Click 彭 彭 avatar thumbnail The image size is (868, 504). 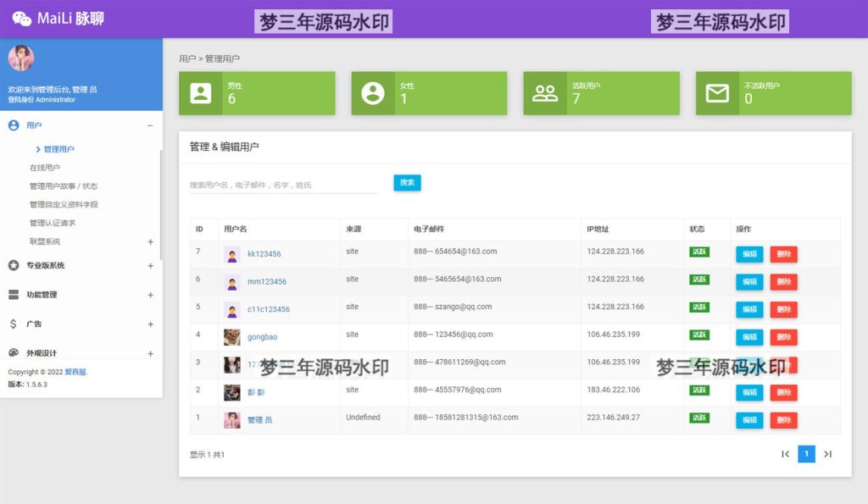point(232,393)
